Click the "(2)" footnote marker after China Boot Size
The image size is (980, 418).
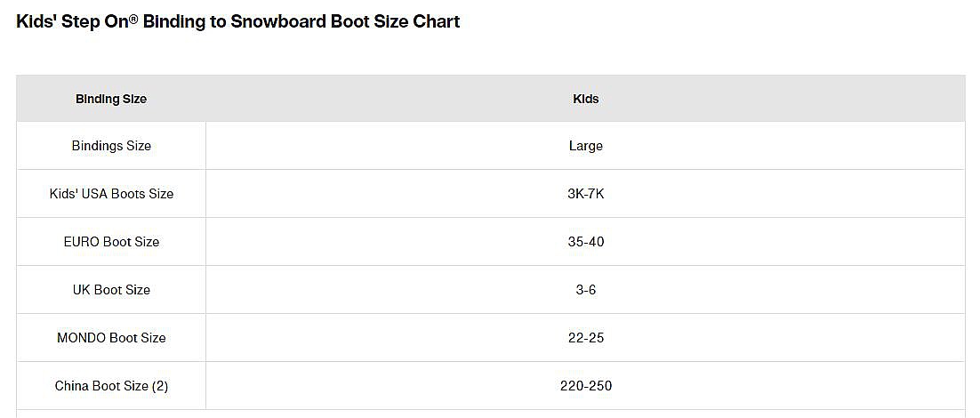[160, 386]
